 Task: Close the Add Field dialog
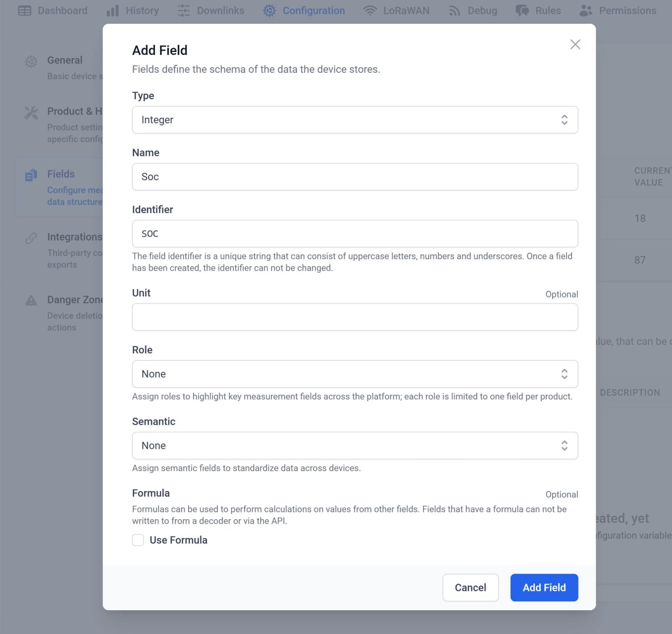tap(575, 45)
